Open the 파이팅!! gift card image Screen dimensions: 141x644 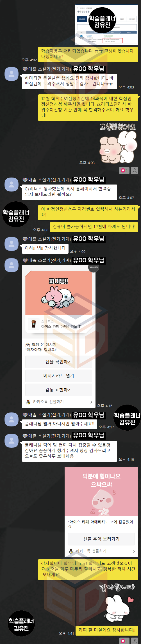pyautogui.click(x=59, y=293)
